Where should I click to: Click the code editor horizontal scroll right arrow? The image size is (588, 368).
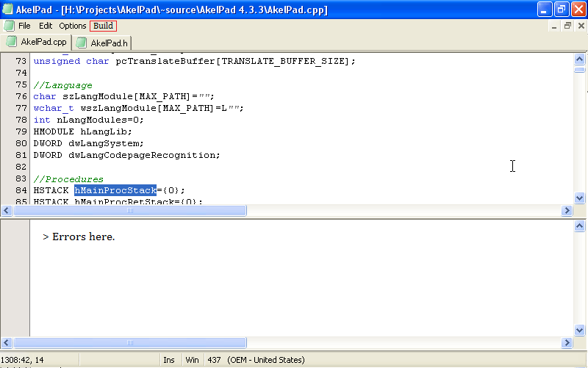coord(567,211)
